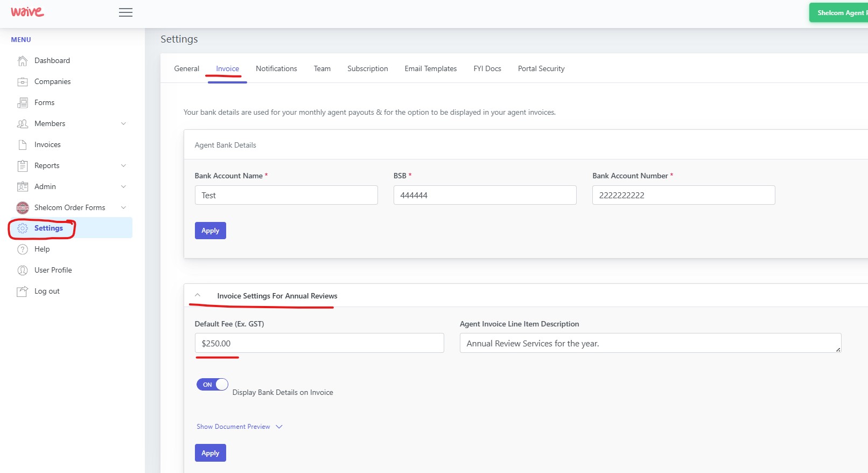
Task: Click the Agent Invoice Line Item Description box
Action: (x=650, y=343)
